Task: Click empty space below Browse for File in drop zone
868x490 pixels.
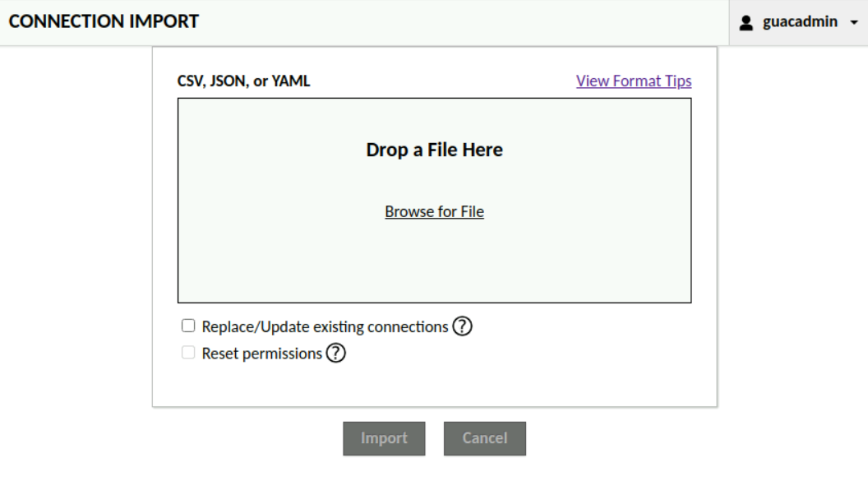Action: pyautogui.click(x=434, y=263)
